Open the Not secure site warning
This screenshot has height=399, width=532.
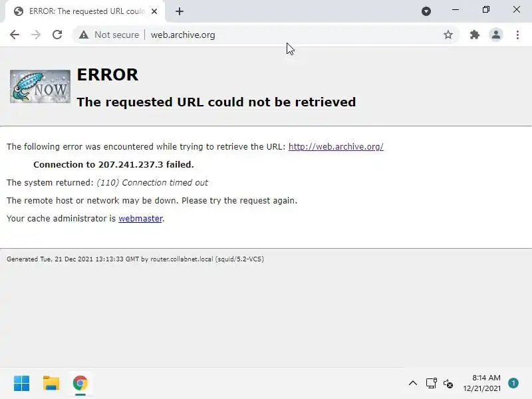click(109, 35)
